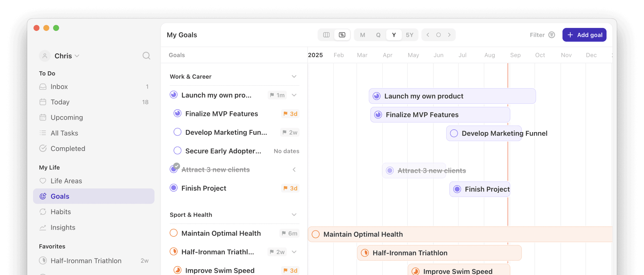Click the 2w flag on Develop Marketing Funnel
This screenshot has width=644, height=275.
coord(290,132)
